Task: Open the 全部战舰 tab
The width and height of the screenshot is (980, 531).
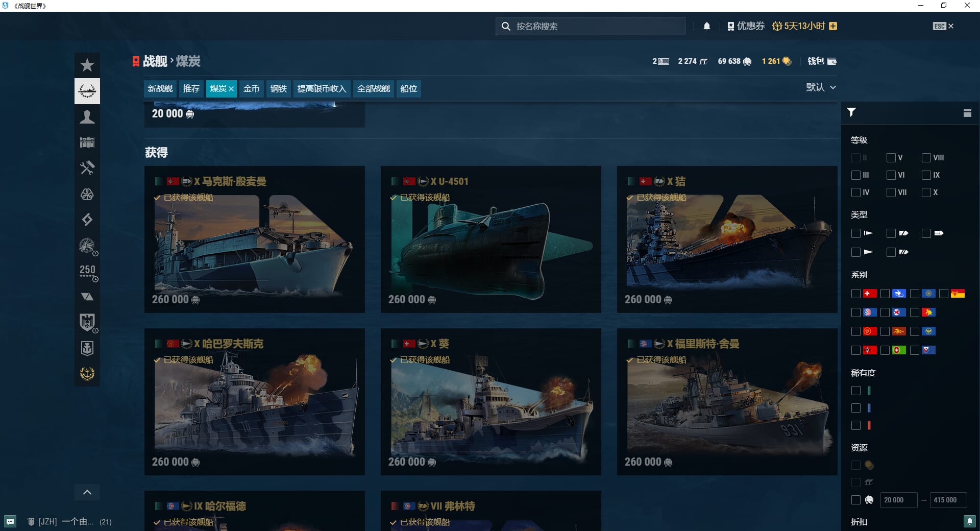Action: coord(373,89)
